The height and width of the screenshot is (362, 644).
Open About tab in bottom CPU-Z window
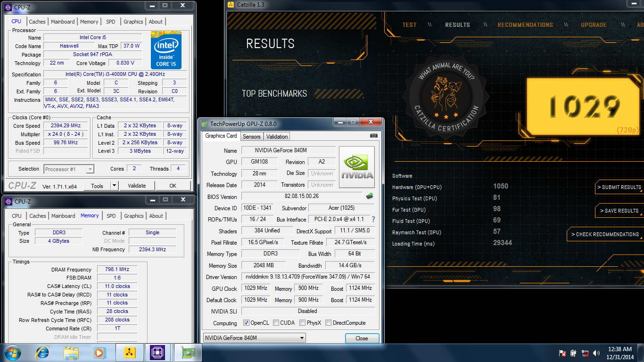click(156, 216)
